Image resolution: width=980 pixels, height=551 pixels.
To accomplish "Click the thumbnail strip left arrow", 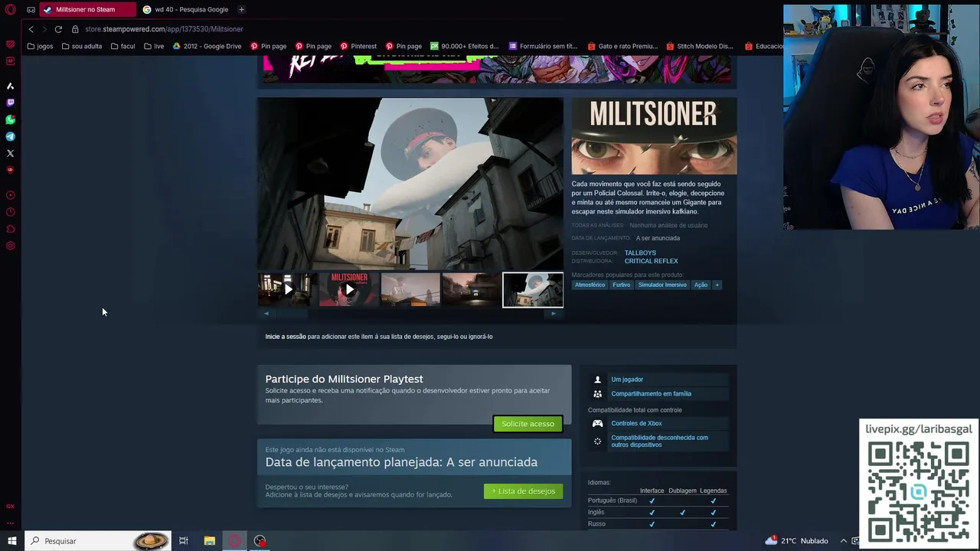I will point(266,314).
